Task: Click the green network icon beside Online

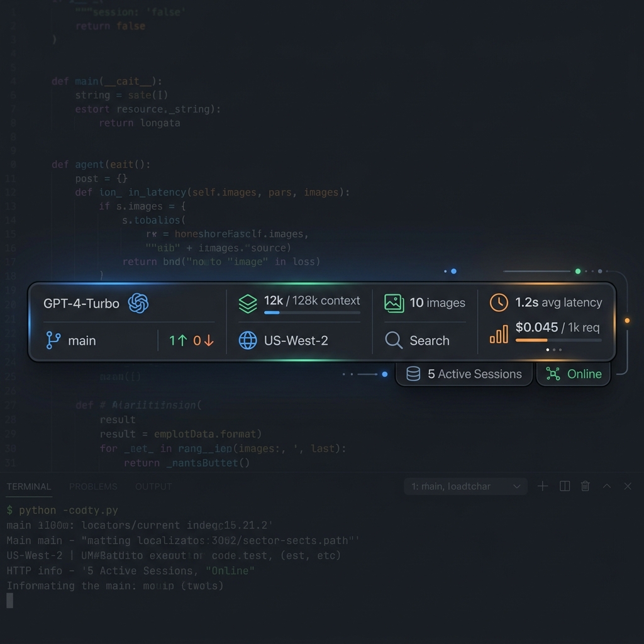Action: tap(553, 374)
